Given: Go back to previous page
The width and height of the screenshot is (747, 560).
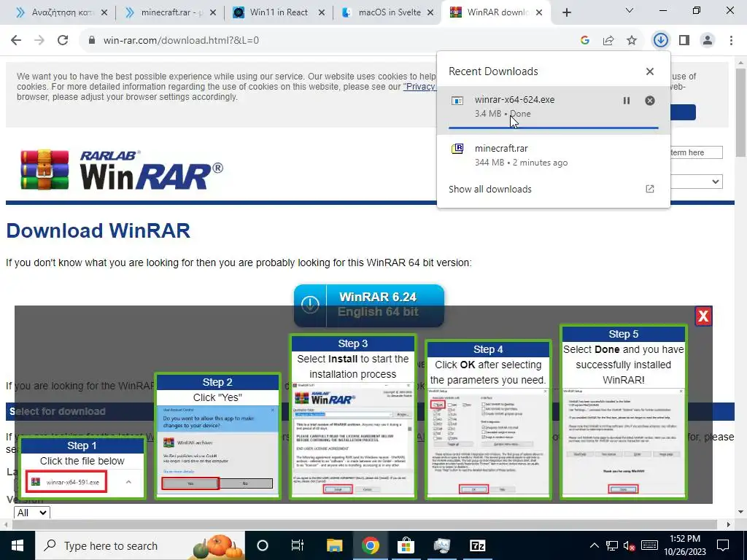Looking at the screenshot, I should [x=16, y=41].
